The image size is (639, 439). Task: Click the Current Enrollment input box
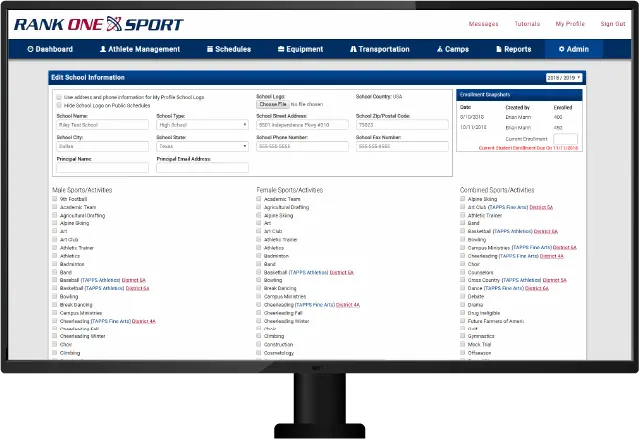tap(565, 139)
